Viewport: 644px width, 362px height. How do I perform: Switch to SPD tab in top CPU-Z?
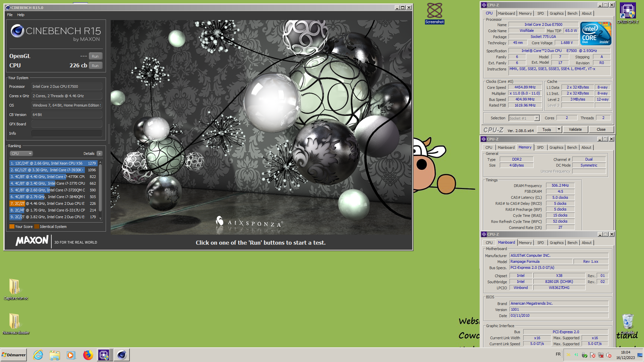[x=541, y=13]
